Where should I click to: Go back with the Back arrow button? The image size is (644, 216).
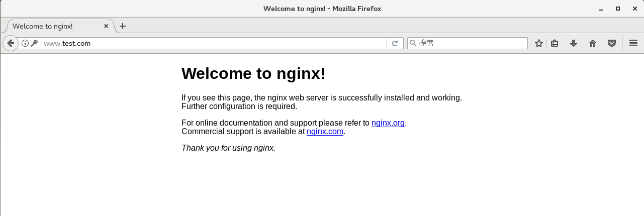click(x=11, y=43)
